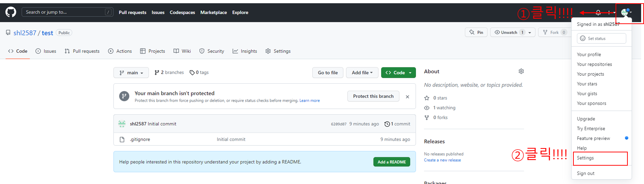Screen dimensions: 644x184
Task: Open the Projects tab
Action: (152, 51)
